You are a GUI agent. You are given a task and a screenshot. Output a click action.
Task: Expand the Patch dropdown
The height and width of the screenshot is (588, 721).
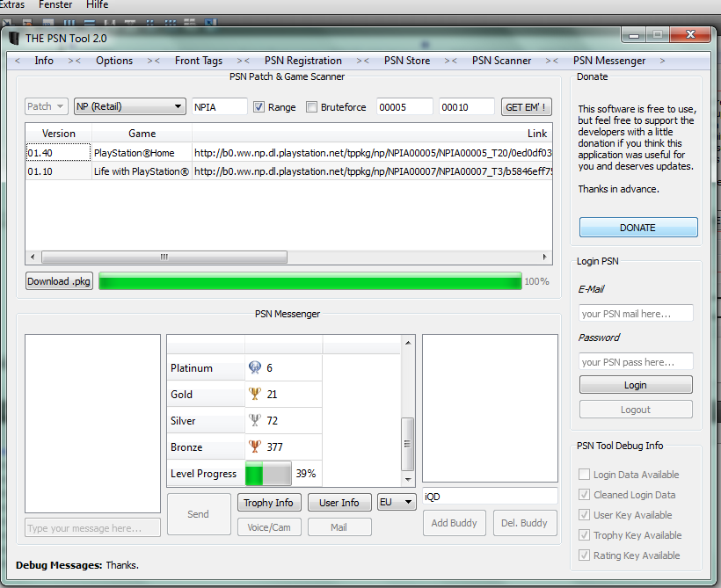(x=47, y=107)
